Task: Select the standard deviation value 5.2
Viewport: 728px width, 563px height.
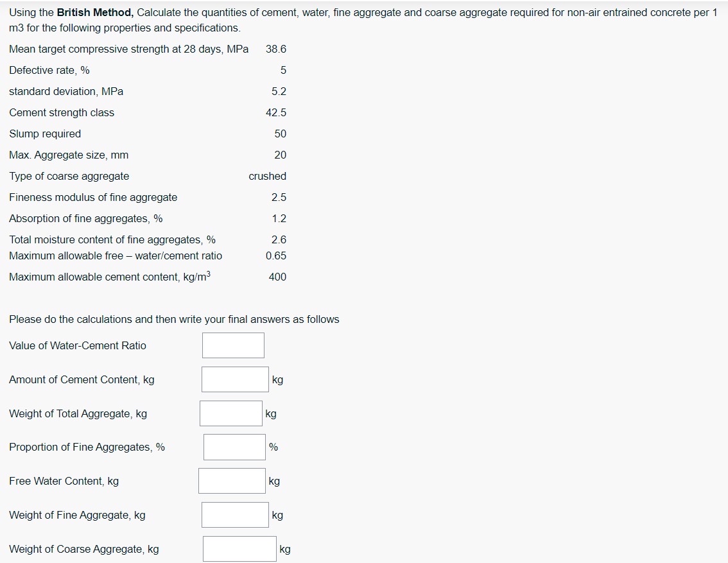Action: tap(280, 91)
